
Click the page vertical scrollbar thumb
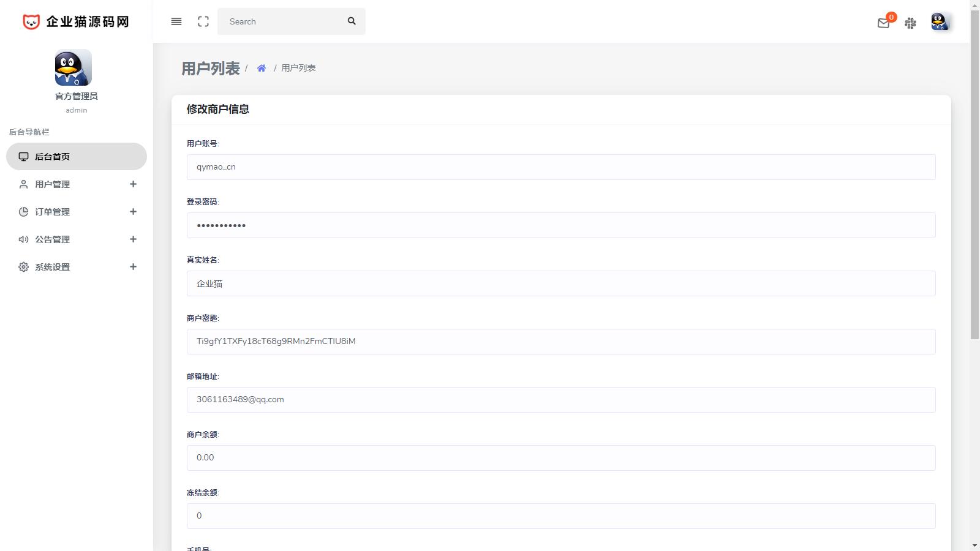coord(974,171)
